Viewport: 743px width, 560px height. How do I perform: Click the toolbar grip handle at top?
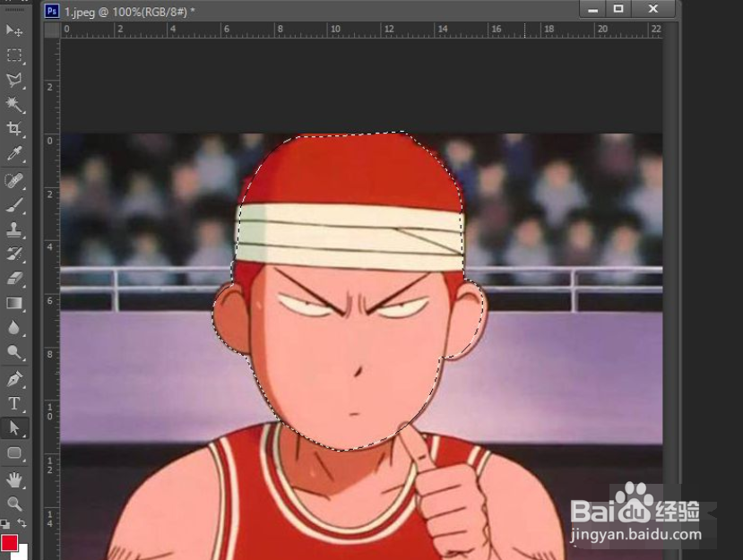(14, 10)
